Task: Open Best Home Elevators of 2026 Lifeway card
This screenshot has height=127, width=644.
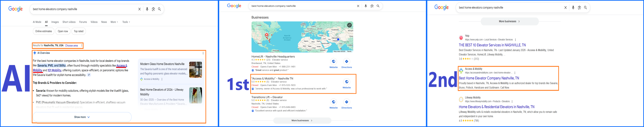Action: coord(162,92)
